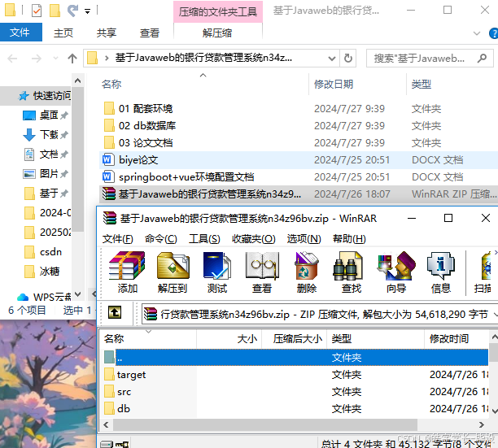
Task: Open WinRAR 文件(F) menu
Action: [x=118, y=238]
